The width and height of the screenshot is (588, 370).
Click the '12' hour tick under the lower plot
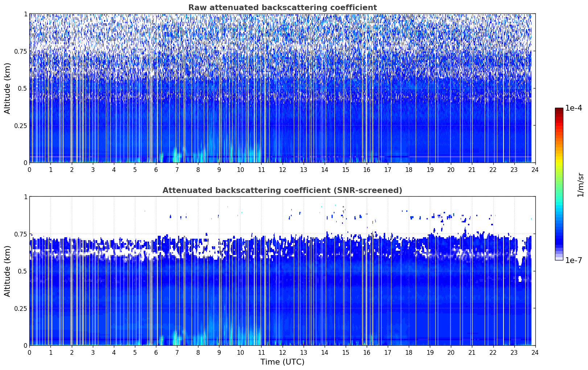pos(282,353)
